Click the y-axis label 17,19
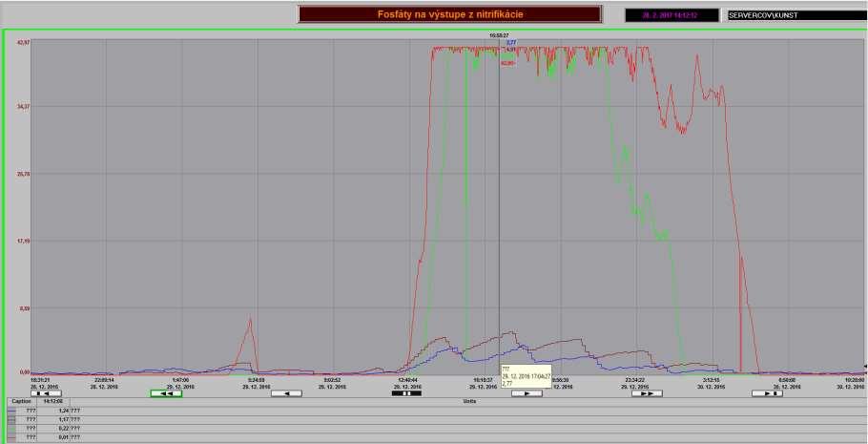 pos(23,242)
